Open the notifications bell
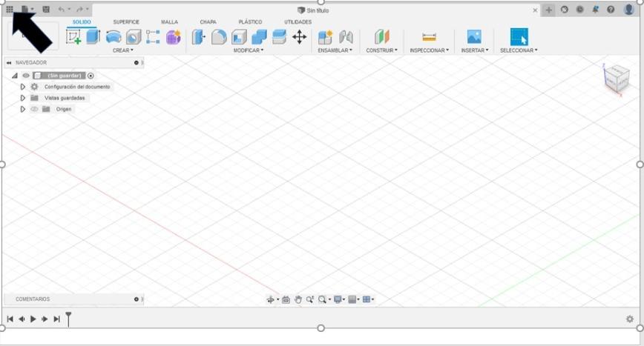The height and width of the screenshot is (346, 644). [x=595, y=9]
